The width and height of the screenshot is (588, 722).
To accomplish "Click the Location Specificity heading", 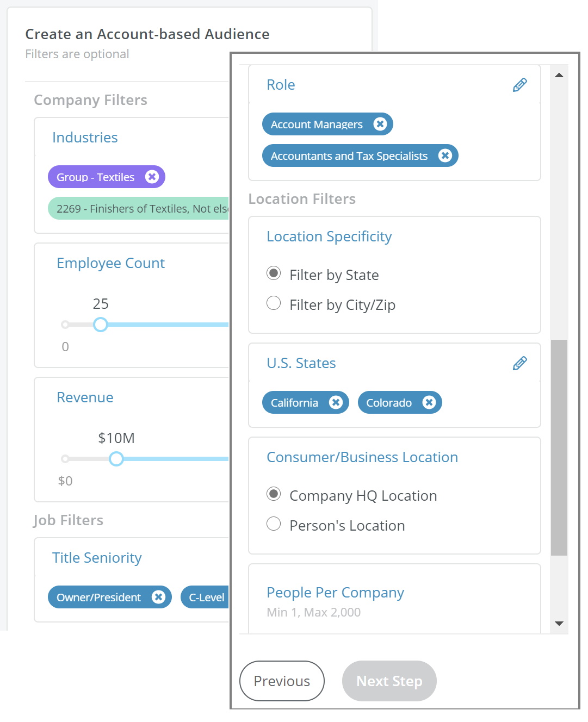I will pyautogui.click(x=329, y=236).
